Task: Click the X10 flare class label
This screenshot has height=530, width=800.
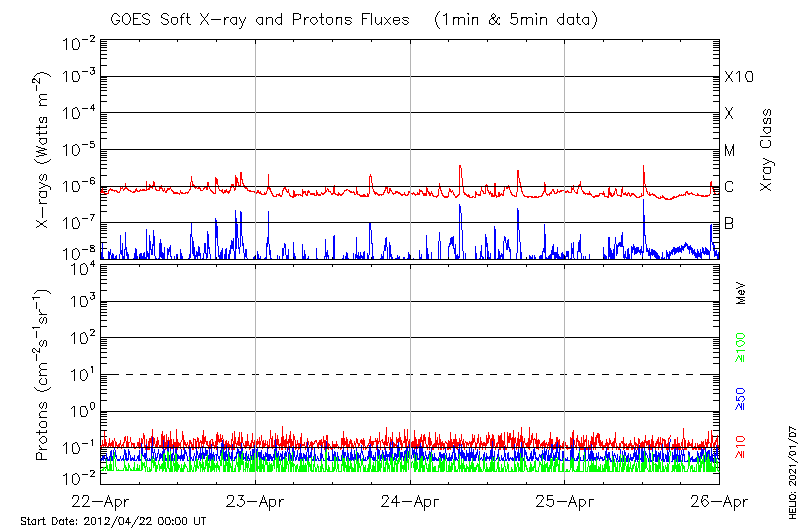Action: (x=738, y=77)
